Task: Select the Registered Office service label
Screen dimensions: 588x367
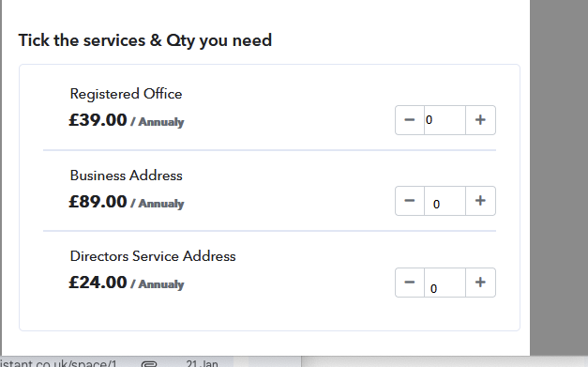Action: [126, 94]
